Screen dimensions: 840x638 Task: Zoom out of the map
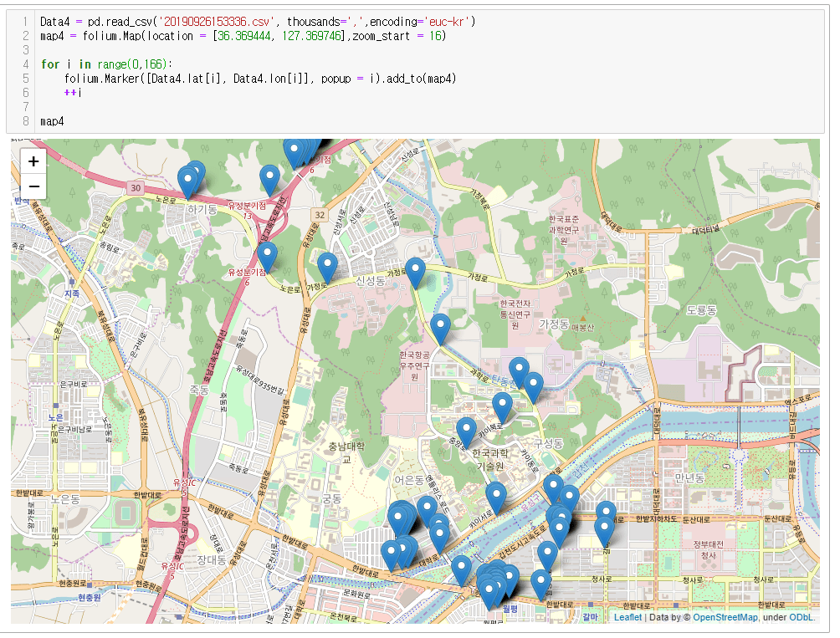click(33, 186)
